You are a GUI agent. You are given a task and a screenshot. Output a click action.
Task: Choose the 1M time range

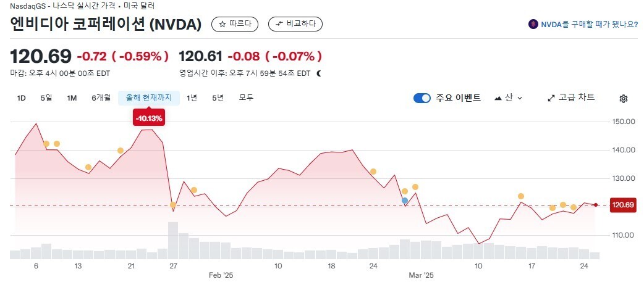(72, 98)
